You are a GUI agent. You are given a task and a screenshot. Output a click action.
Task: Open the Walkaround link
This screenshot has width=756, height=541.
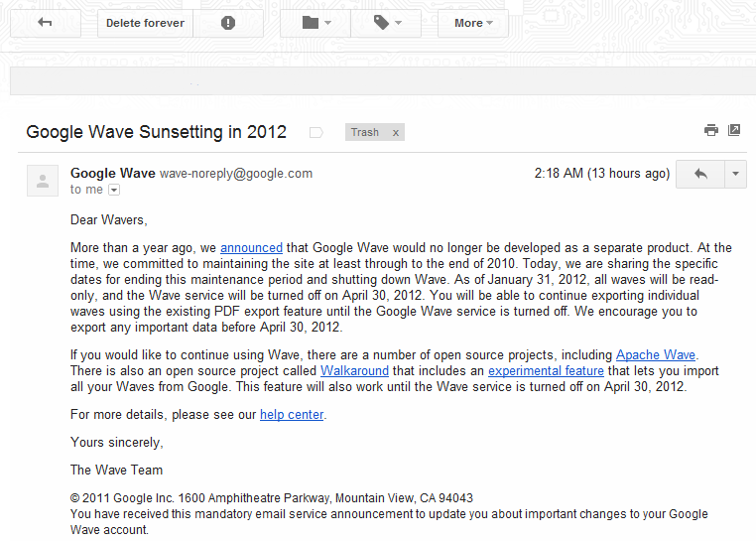pos(354,371)
